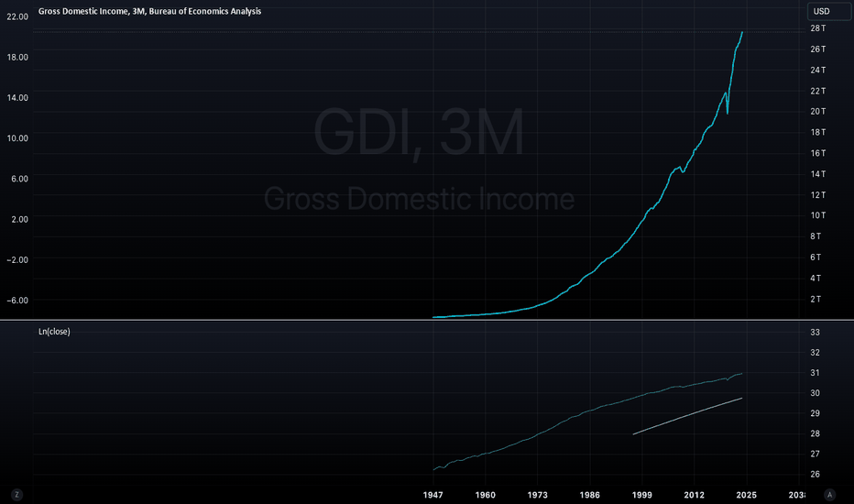854x504 pixels.
Task: Click the 1999 date on time axis
Action: (x=641, y=495)
